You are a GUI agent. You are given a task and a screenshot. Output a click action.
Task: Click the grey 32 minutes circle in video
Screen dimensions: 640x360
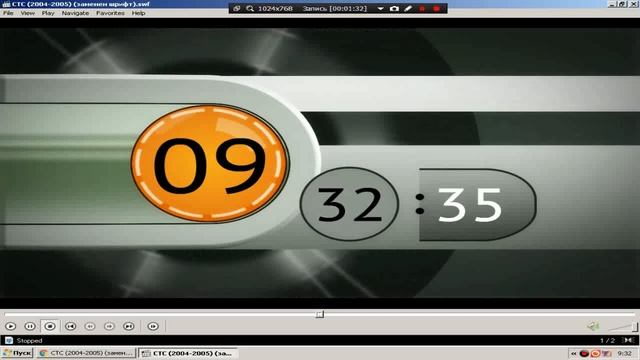349,204
